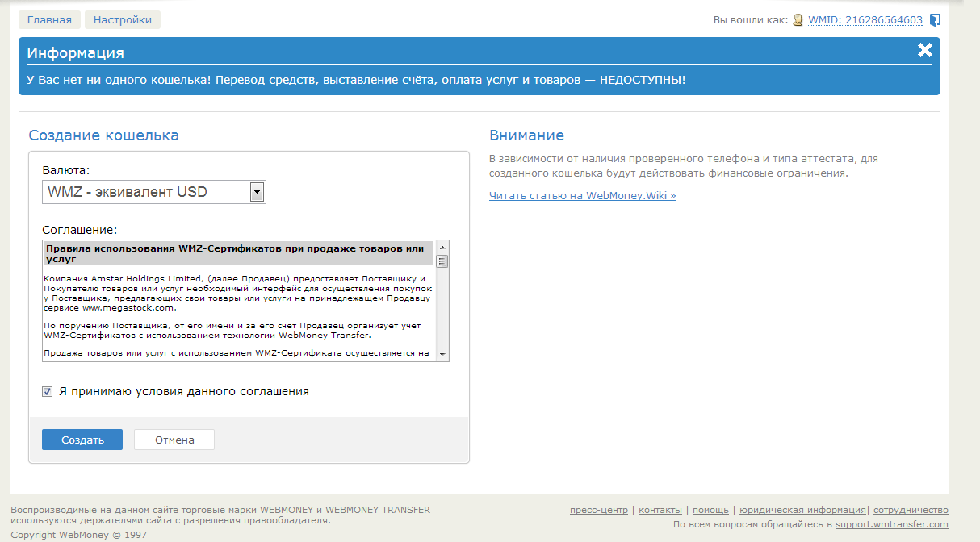Screen dimensions: 980x542
Task: Open the Главная tab
Action: (49, 20)
